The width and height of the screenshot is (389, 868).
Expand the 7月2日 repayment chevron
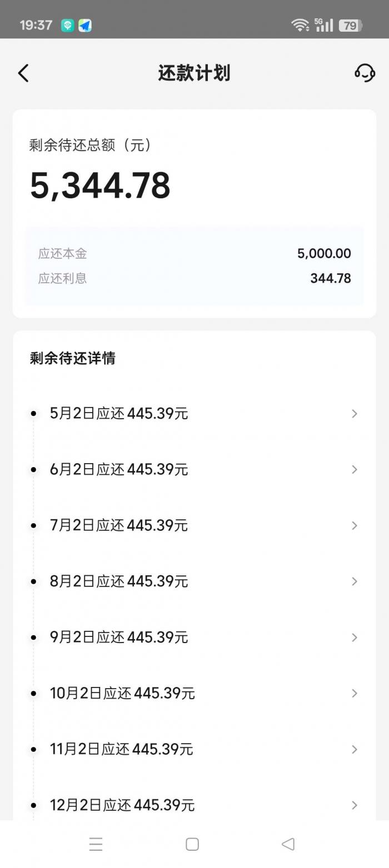click(x=354, y=525)
